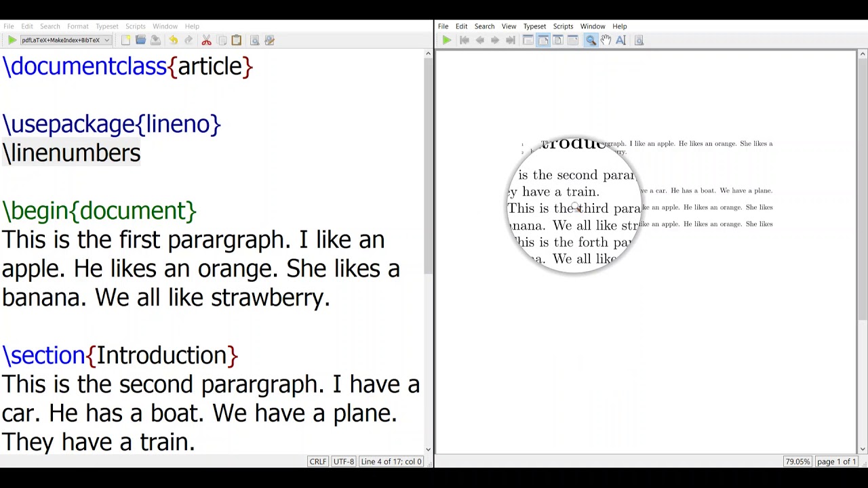Open the File menu in the PDF preview
Screen dimensions: 868x488
(443, 26)
